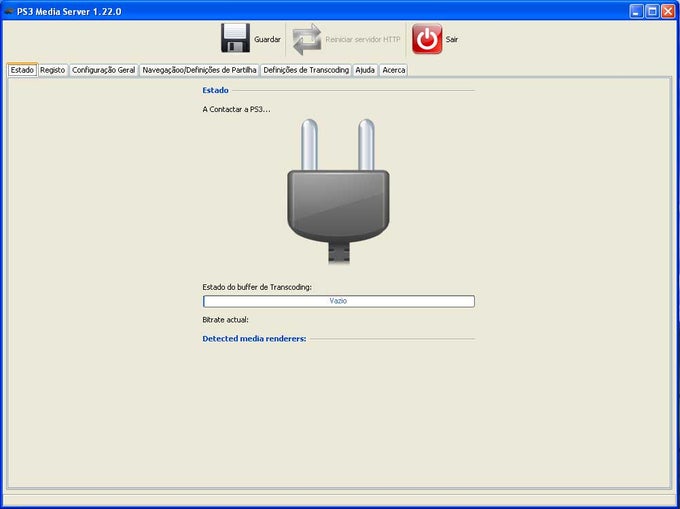Open the Estado tab
Screen dimensions: 680x509
22,70
